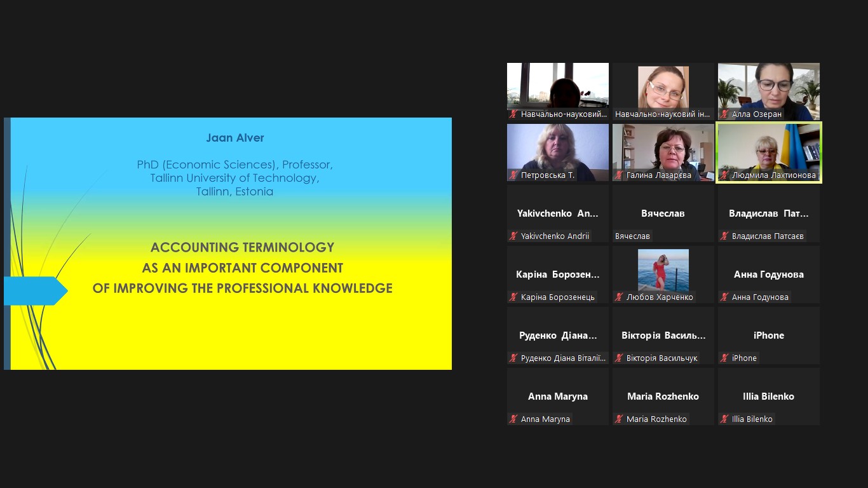868x488 pixels.
Task: Click muted microphone icon next to Людмила Лахтионова
Action: pos(724,175)
